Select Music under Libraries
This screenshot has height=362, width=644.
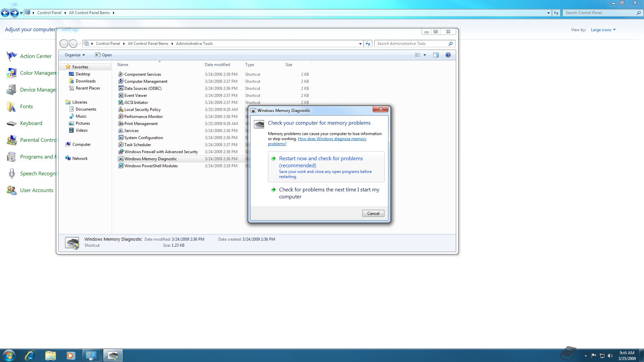coord(81,116)
